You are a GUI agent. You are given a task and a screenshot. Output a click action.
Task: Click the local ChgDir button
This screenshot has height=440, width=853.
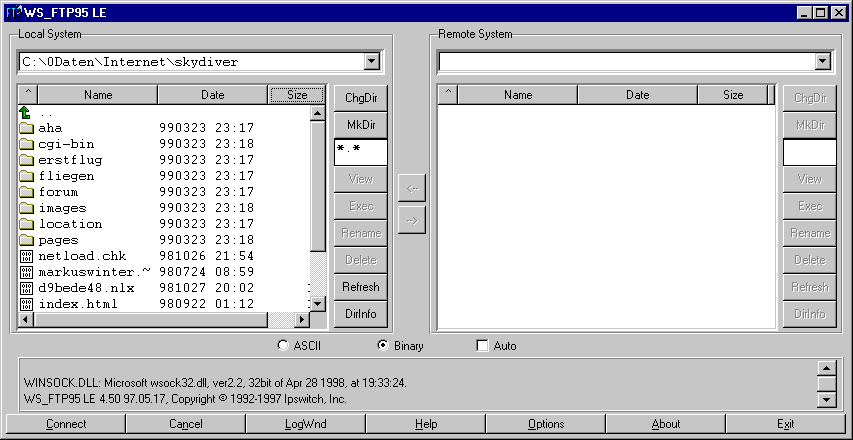click(x=361, y=98)
